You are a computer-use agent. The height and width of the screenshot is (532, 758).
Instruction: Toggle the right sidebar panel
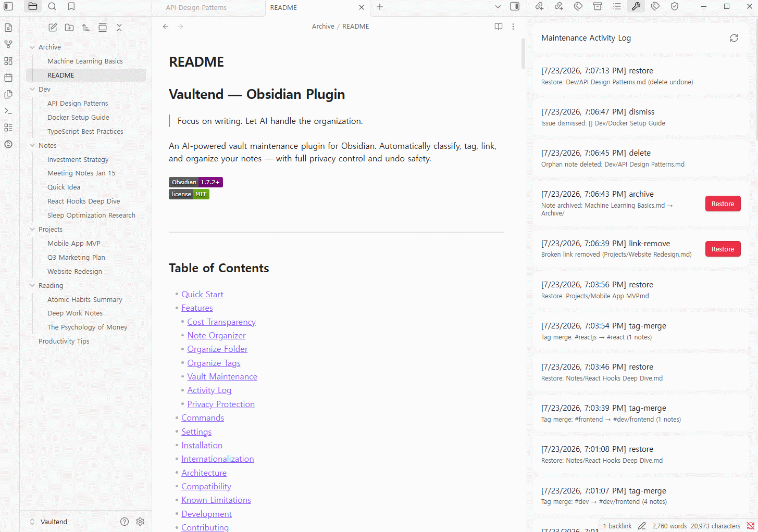(515, 7)
